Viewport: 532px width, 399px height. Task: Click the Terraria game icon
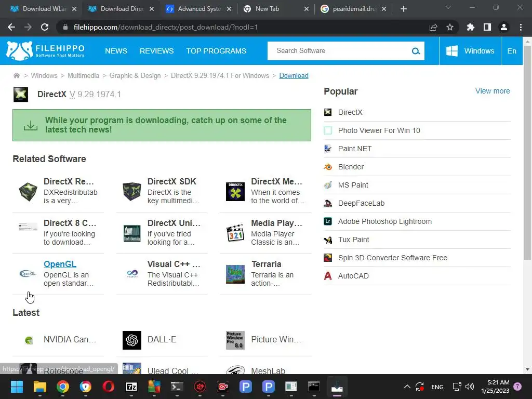(x=235, y=274)
